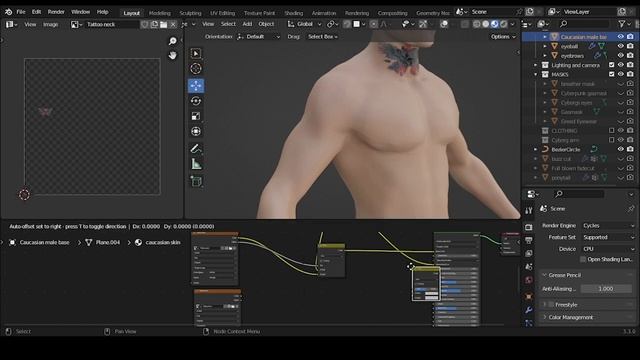Switch to the Modeling workspace tab
Image resolution: width=640 pixels, height=360 pixels.
(160, 13)
